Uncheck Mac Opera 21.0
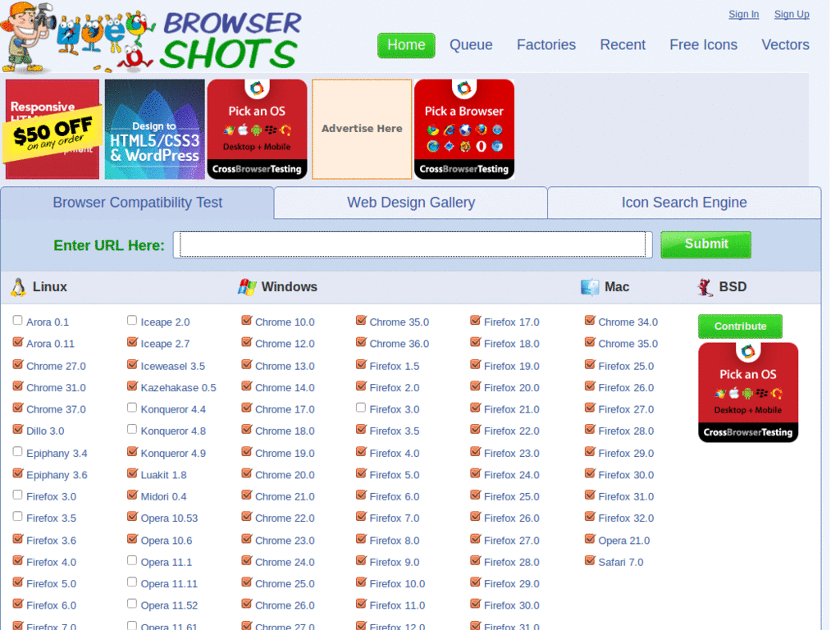Screen dimensions: 840x630 click(x=590, y=539)
